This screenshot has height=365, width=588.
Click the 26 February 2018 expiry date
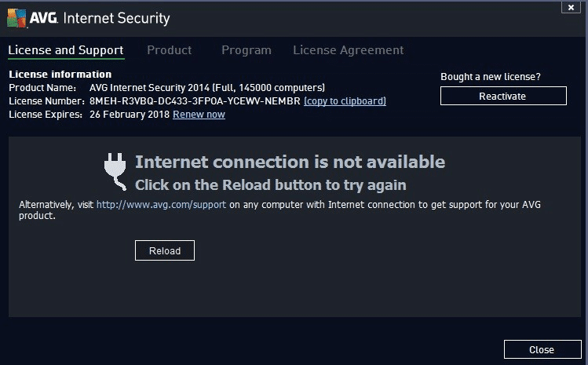click(x=129, y=115)
